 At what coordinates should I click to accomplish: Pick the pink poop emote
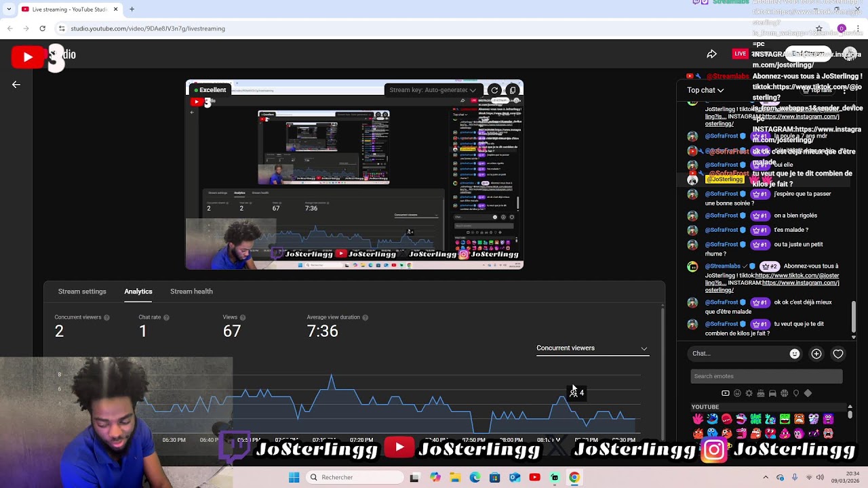(x=785, y=433)
